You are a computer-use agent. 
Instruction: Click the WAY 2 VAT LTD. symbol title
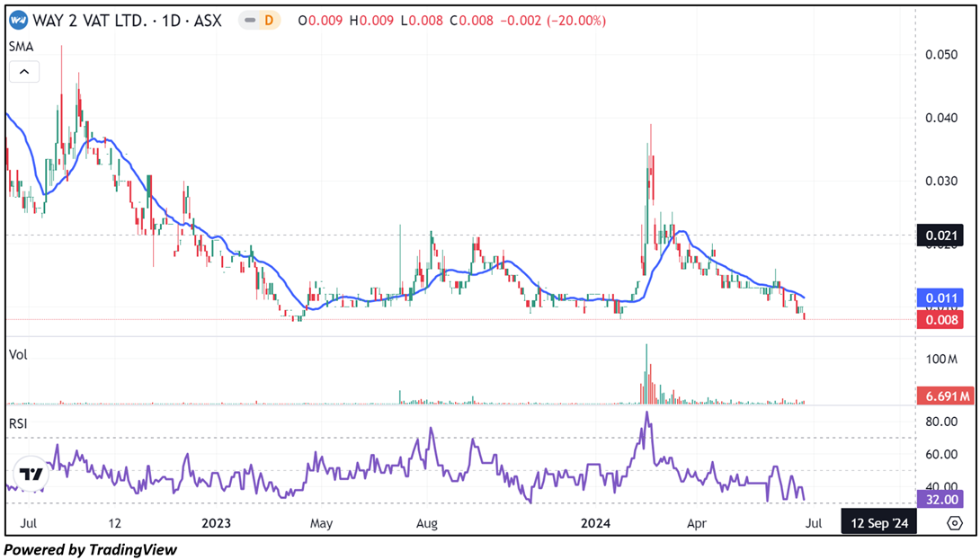pos(90,20)
